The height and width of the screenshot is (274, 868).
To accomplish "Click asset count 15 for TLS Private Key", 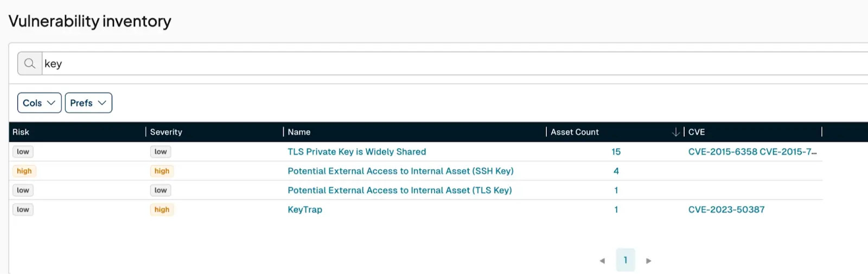I will (616, 152).
